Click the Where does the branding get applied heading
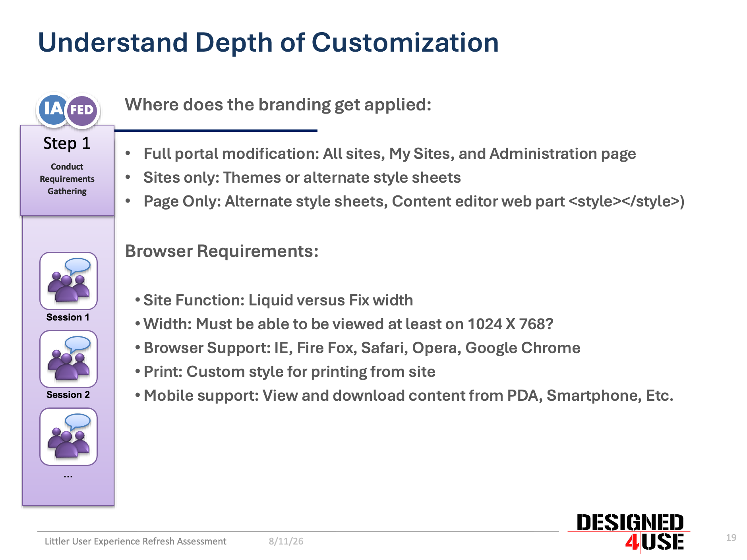The height and width of the screenshot is (560, 747). coord(278,105)
